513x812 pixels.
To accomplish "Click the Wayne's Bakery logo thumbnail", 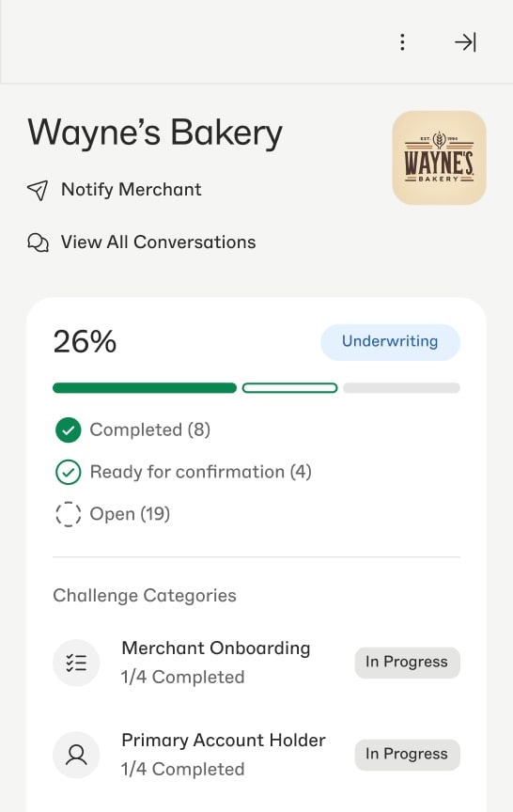I will click(439, 158).
